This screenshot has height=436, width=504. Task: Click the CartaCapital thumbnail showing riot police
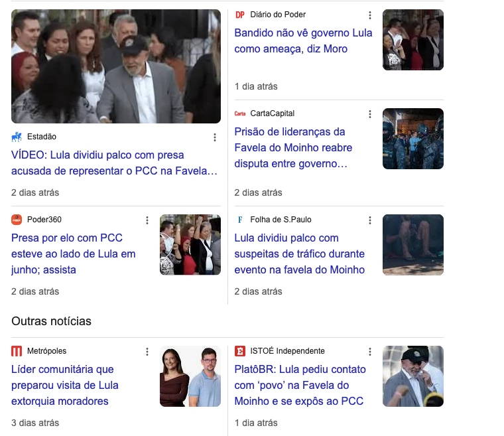click(x=412, y=139)
